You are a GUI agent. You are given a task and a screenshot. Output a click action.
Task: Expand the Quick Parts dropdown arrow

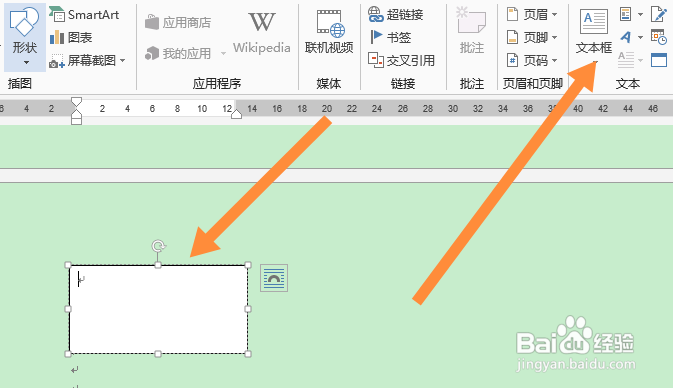(x=640, y=14)
